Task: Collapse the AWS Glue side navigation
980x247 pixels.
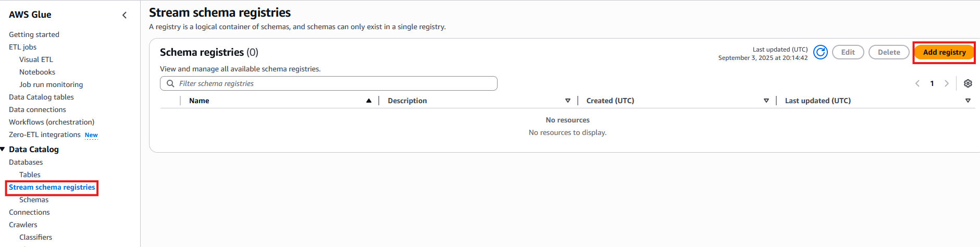Action: (x=125, y=15)
